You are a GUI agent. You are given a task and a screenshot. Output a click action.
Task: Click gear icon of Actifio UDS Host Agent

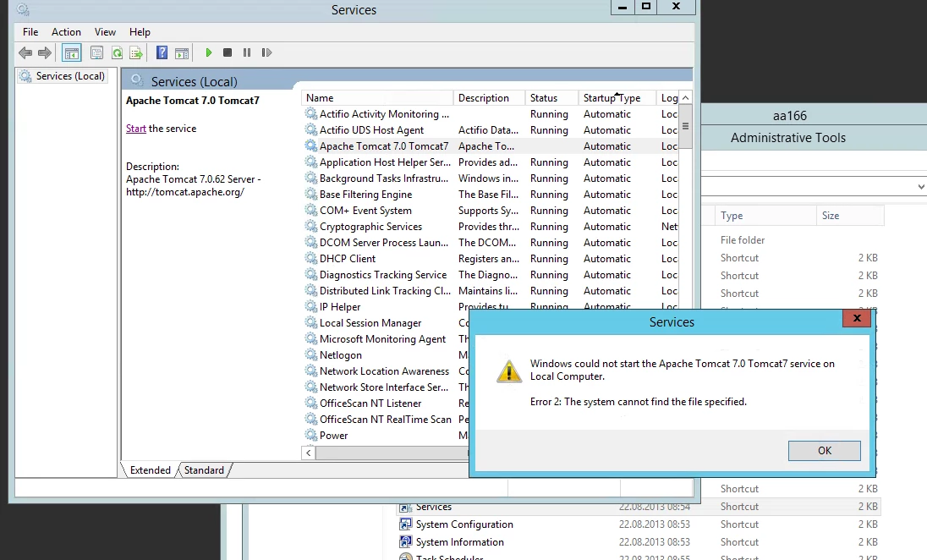tap(311, 129)
